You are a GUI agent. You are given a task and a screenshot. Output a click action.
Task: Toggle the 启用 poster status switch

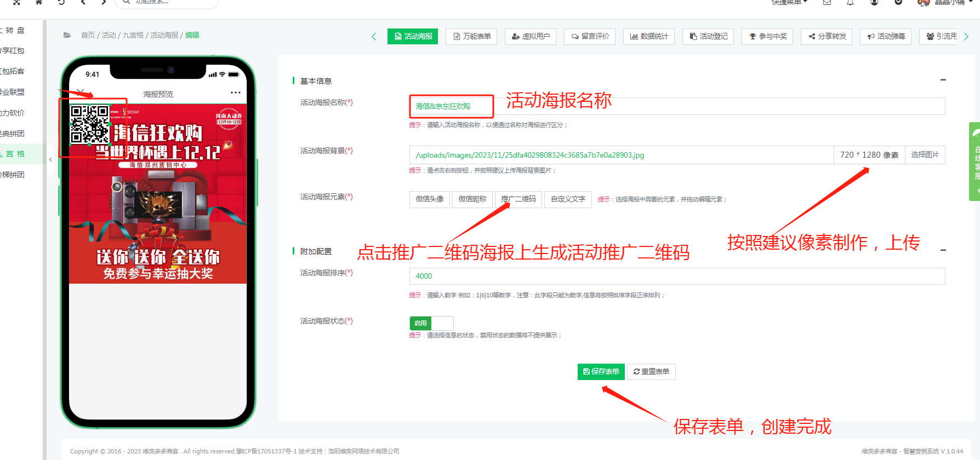(x=431, y=323)
